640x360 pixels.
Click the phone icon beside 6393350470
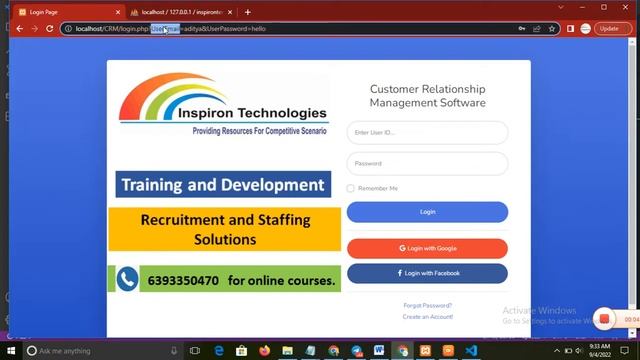click(127, 279)
